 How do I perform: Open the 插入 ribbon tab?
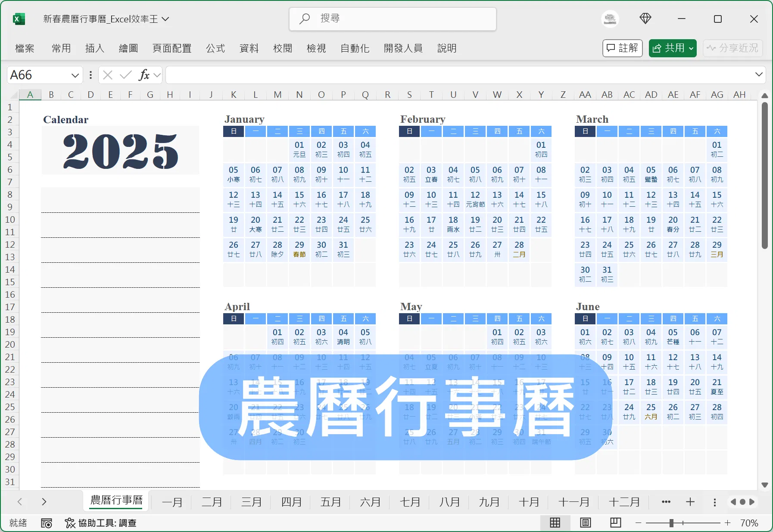(95, 48)
